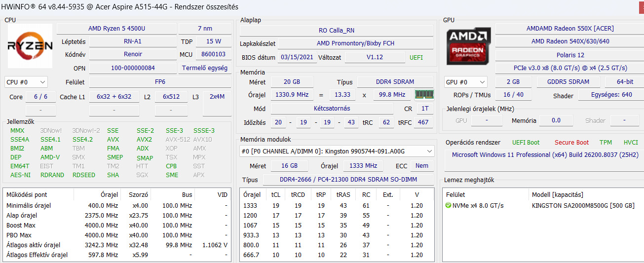This screenshot has width=644, height=263.
Task: Click the AMD-V feature flag
Action: point(50,157)
